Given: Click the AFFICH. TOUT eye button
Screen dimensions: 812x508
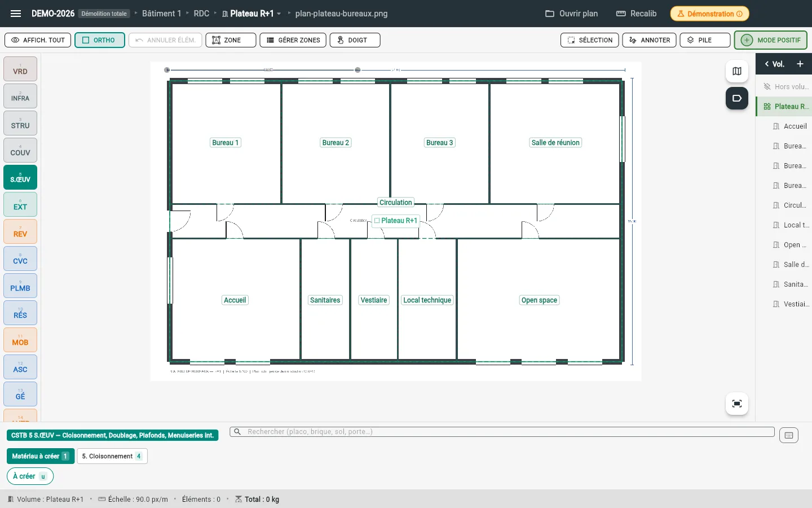Looking at the screenshot, I should click(38, 40).
